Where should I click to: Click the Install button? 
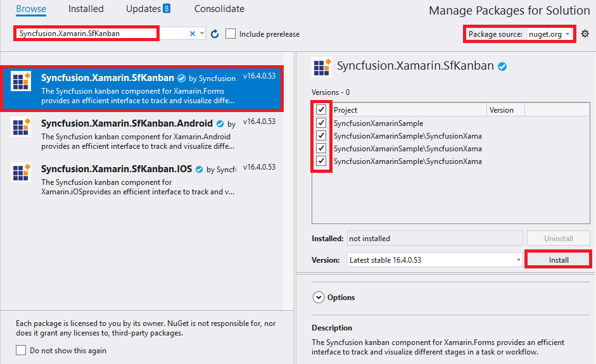pyautogui.click(x=558, y=260)
